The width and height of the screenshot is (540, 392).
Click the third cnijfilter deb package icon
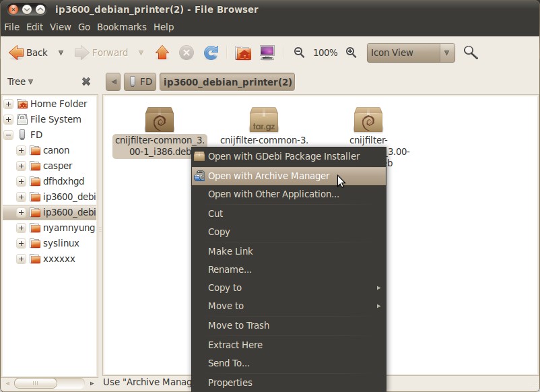[368, 119]
